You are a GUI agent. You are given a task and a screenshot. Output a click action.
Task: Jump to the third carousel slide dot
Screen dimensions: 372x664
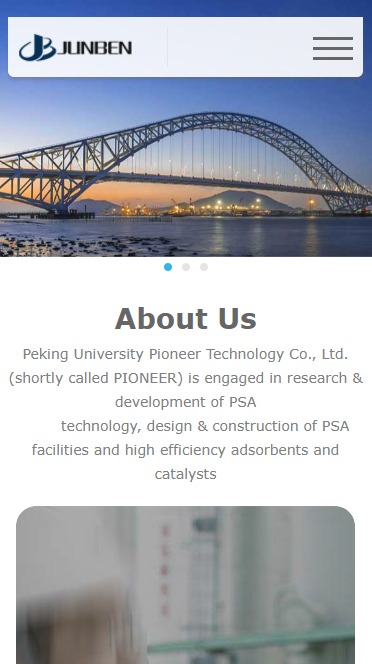coord(204,267)
